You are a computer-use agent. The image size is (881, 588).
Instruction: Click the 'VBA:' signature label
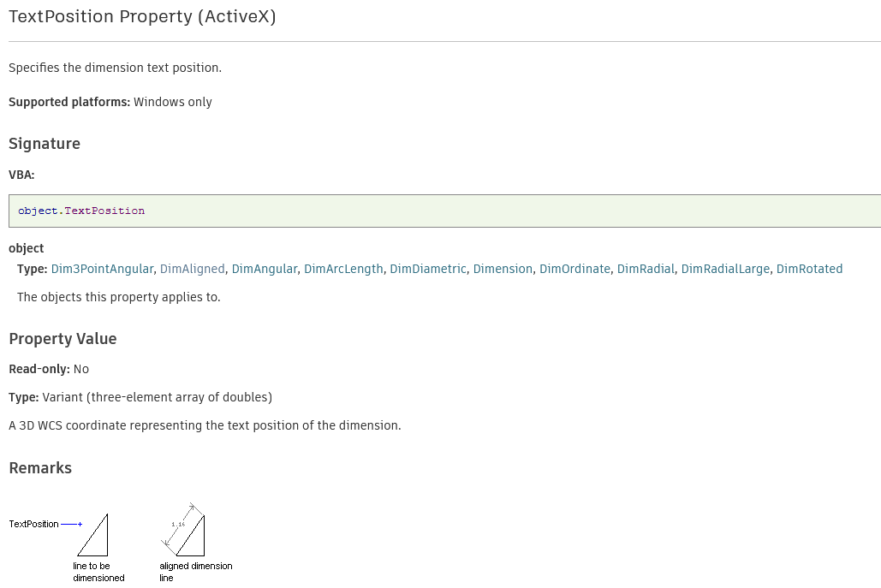21,175
